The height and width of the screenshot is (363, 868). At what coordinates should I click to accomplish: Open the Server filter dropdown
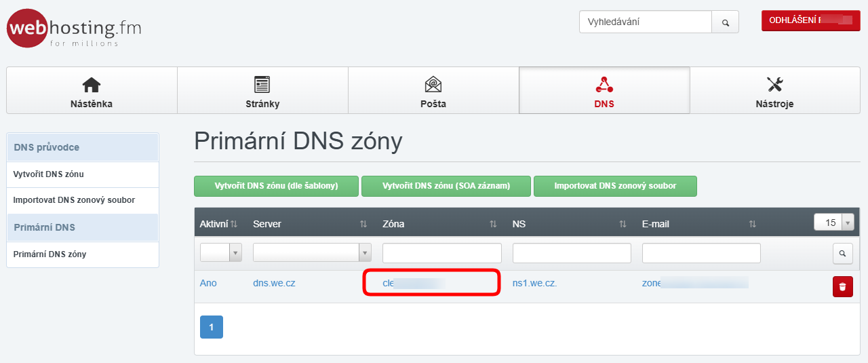tap(312, 253)
